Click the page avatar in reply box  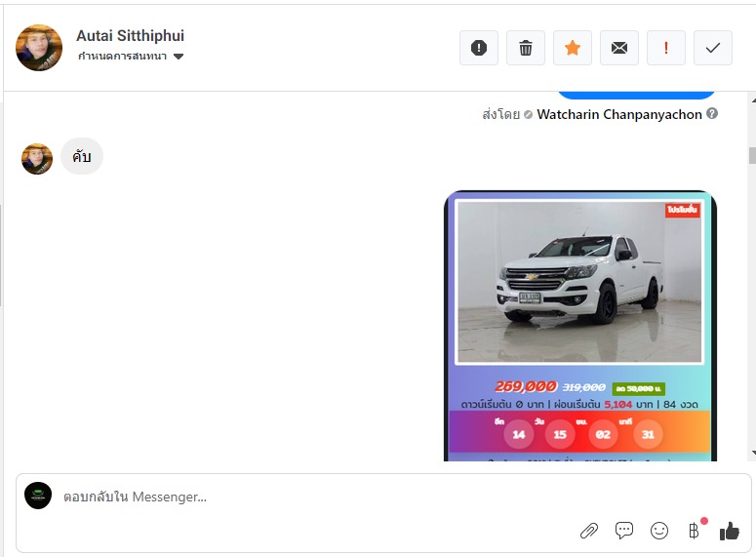point(38,496)
